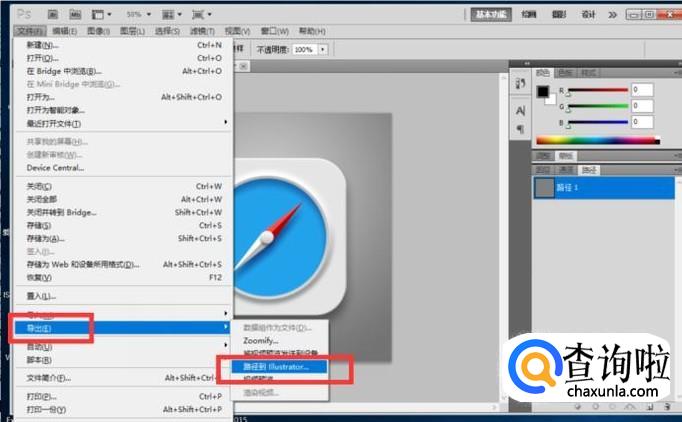Image resolution: width=682 pixels, height=422 pixels.
Task: Open the Character panel icon
Action: click(520, 111)
